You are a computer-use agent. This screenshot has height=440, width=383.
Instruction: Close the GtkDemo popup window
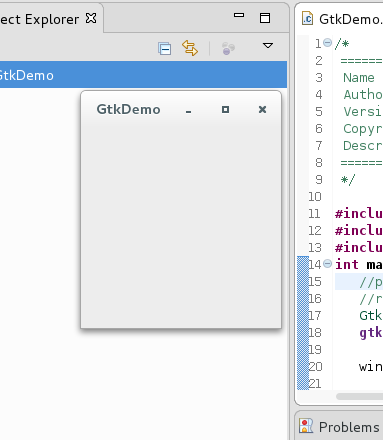262,109
